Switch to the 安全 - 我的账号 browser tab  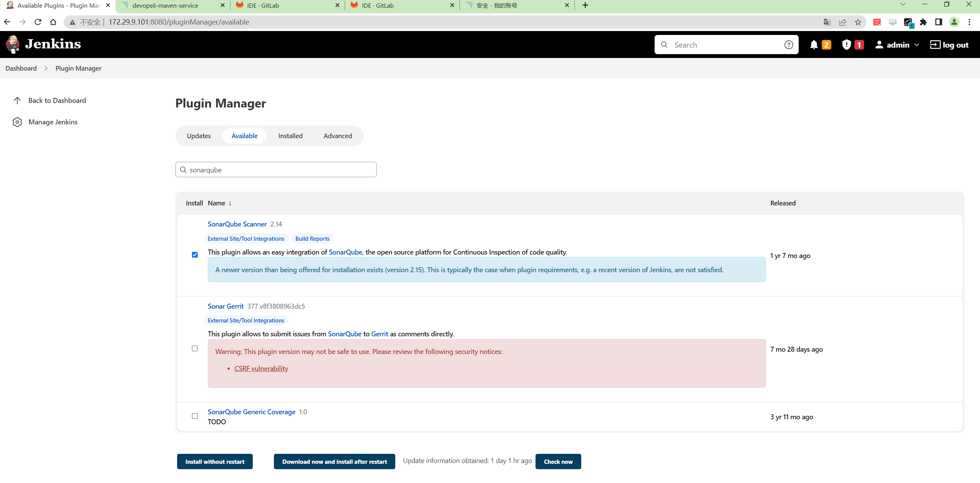coord(517,5)
